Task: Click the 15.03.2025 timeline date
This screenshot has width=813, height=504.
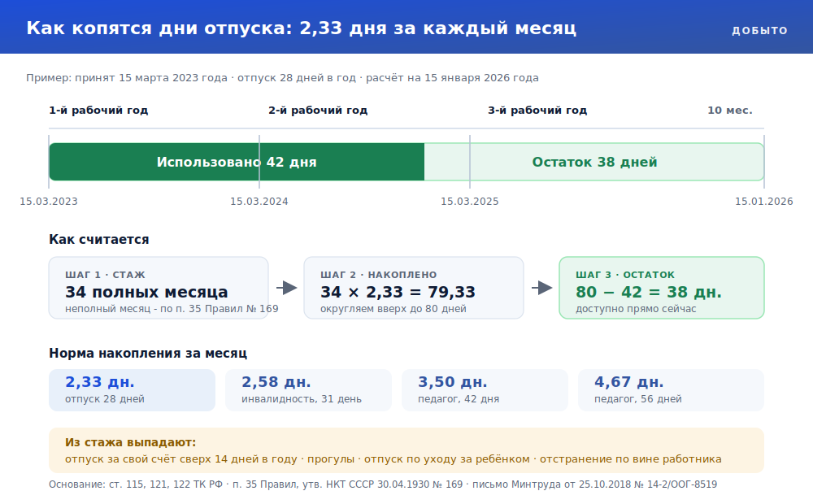Action: click(470, 201)
